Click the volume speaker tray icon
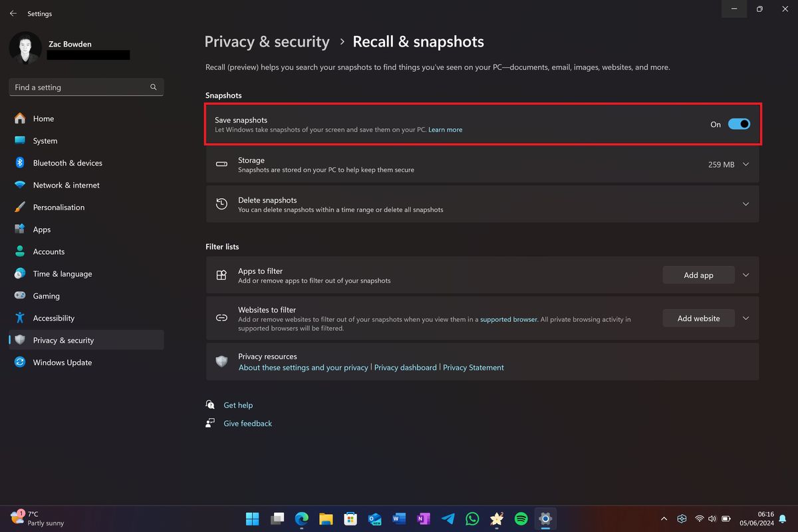798x532 pixels. [x=713, y=519]
